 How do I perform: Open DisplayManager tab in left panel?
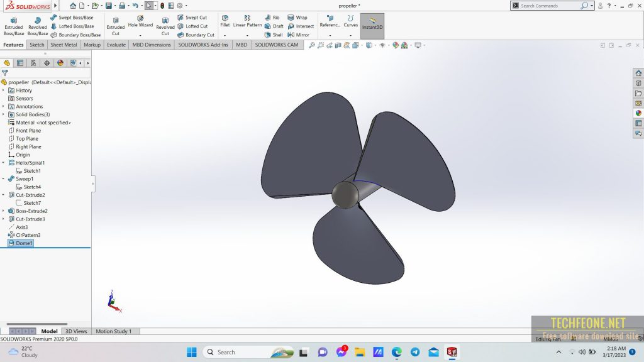pyautogui.click(x=60, y=63)
